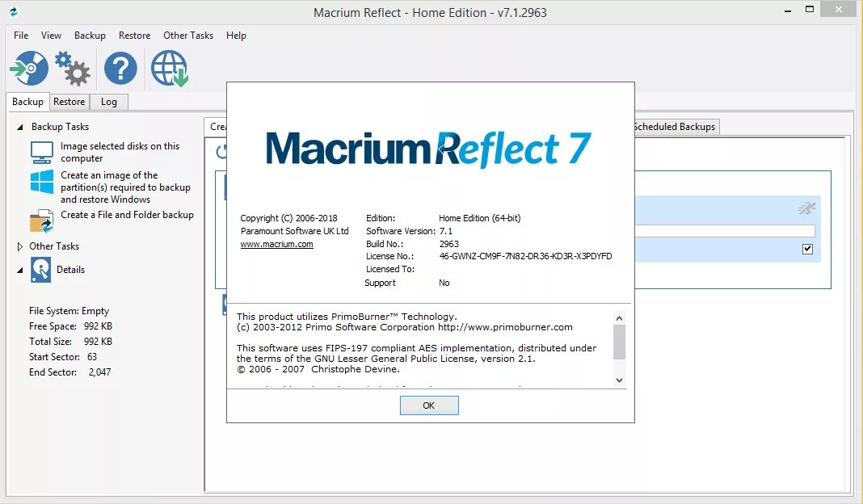Click the input field above the checkbox
863x504 pixels.
pyautogui.click(x=724, y=231)
